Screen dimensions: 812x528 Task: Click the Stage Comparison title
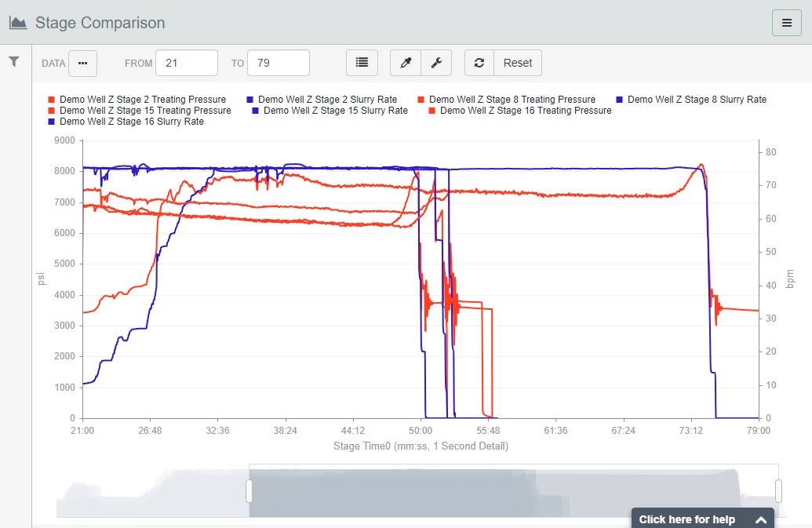[x=100, y=23]
